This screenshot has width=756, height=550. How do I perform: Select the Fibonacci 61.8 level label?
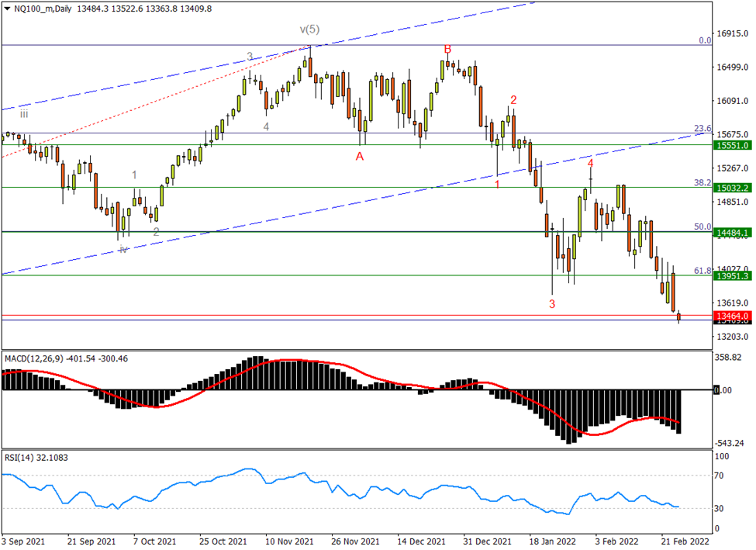pos(702,271)
